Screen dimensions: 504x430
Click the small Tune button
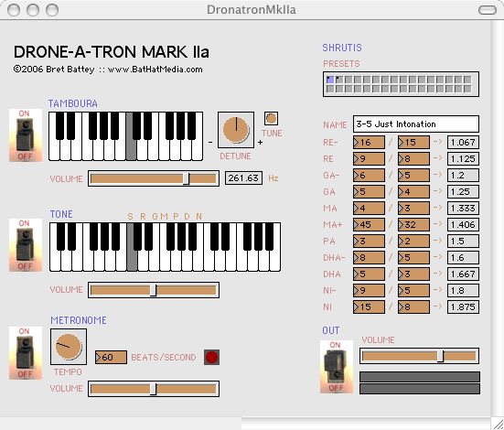tap(271, 118)
